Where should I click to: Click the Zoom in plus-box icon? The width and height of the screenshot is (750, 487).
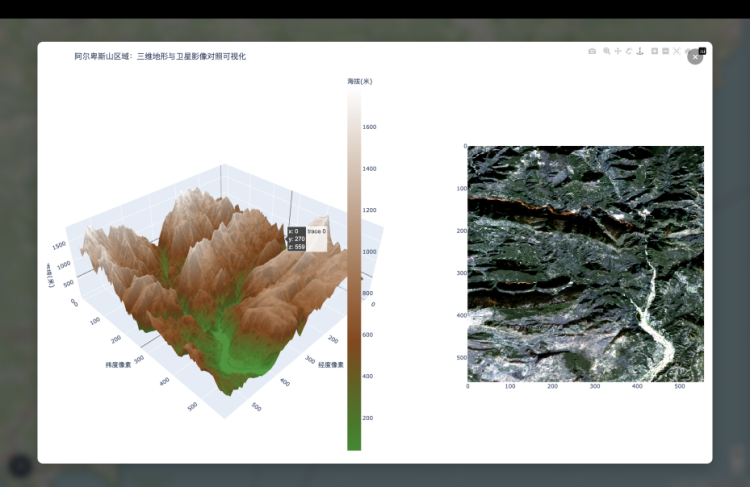654,51
